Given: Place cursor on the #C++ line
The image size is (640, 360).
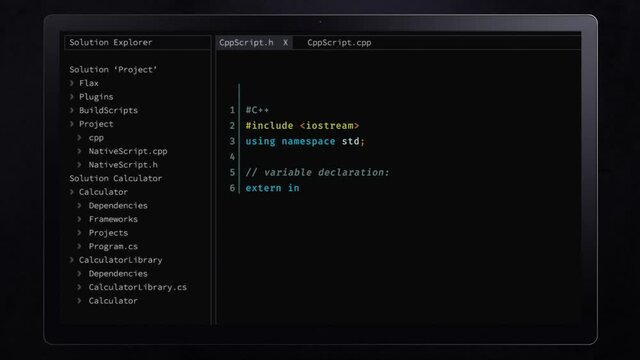Looking at the screenshot, I should (257, 110).
